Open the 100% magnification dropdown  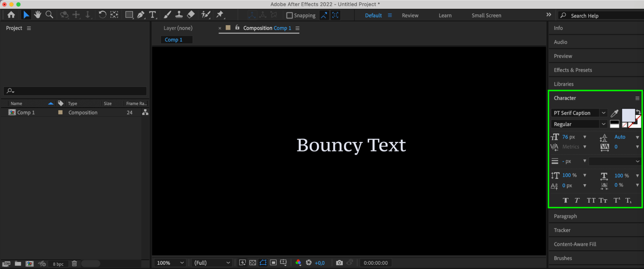(x=170, y=263)
